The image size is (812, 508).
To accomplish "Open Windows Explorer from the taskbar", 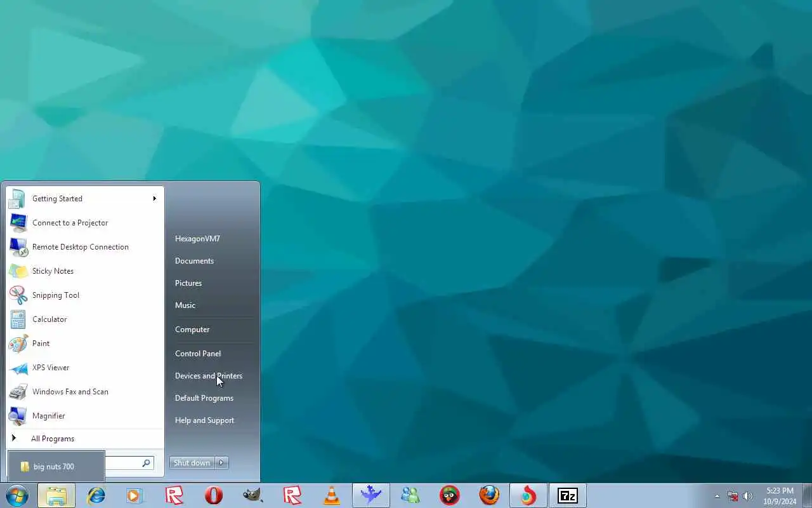I will coord(56,495).
